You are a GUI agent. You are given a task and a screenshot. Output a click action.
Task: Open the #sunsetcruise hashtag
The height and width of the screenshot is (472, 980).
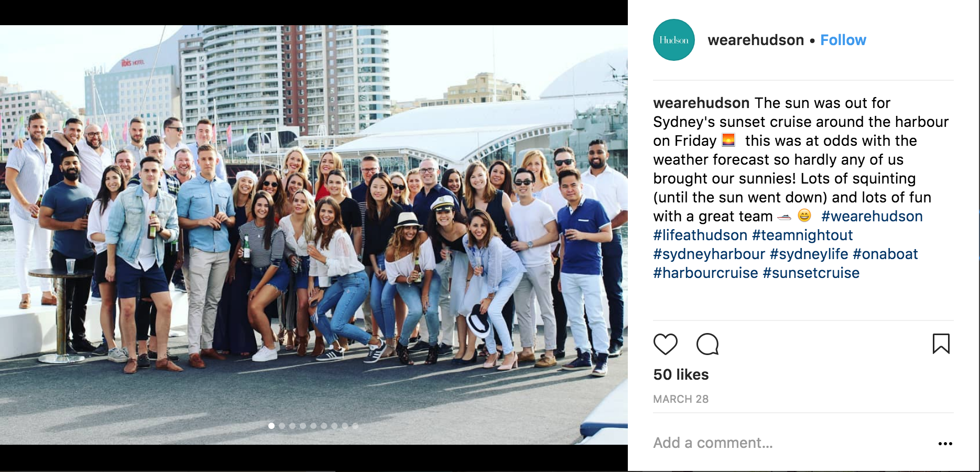click(811, 273)
